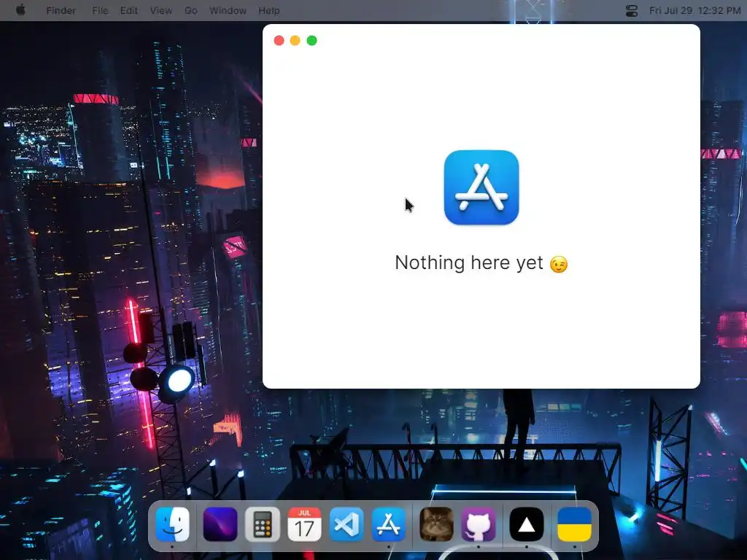Minimize the App Store window with yellow button
747x560 pixels.
[295, 41]
